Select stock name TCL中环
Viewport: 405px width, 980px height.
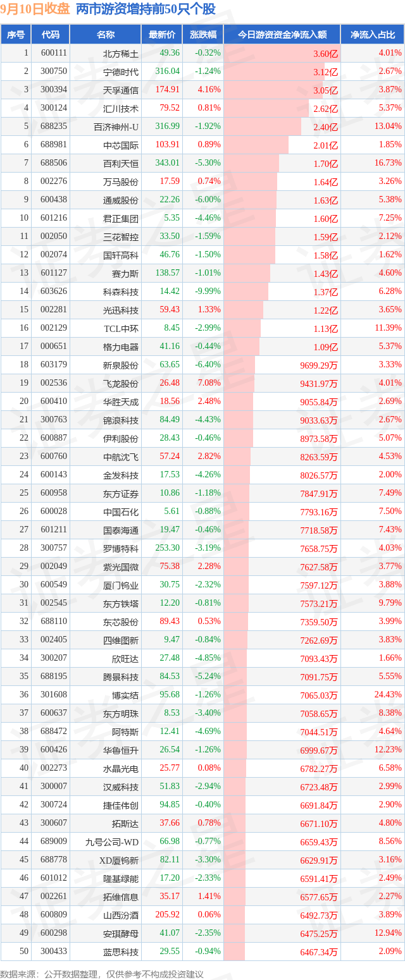click(x=121, y=328)
